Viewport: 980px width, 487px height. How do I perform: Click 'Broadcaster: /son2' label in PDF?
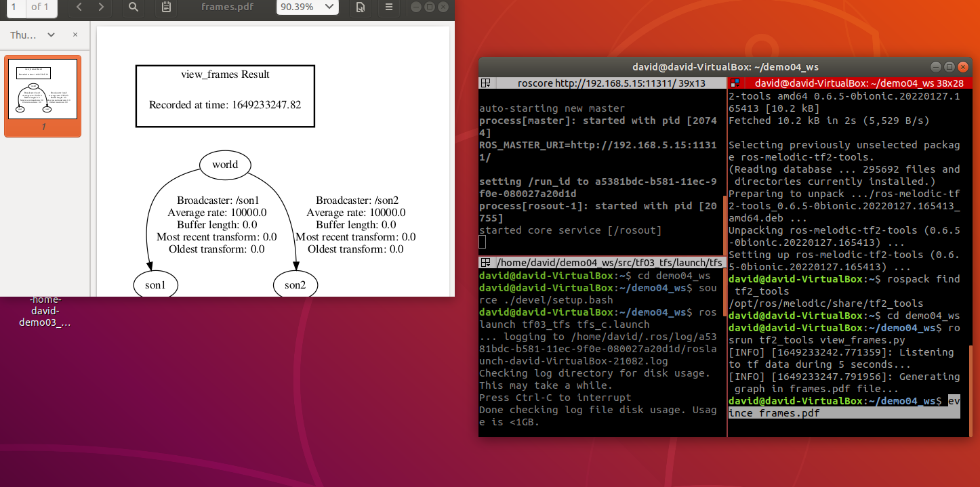click(x=357, y=200)
